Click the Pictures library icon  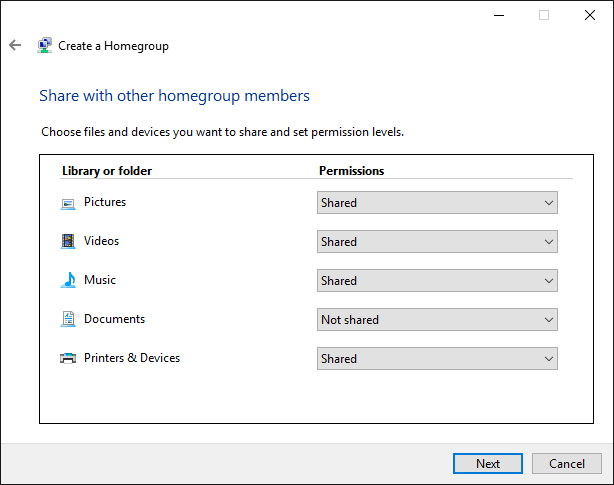[x=68, y=203]
